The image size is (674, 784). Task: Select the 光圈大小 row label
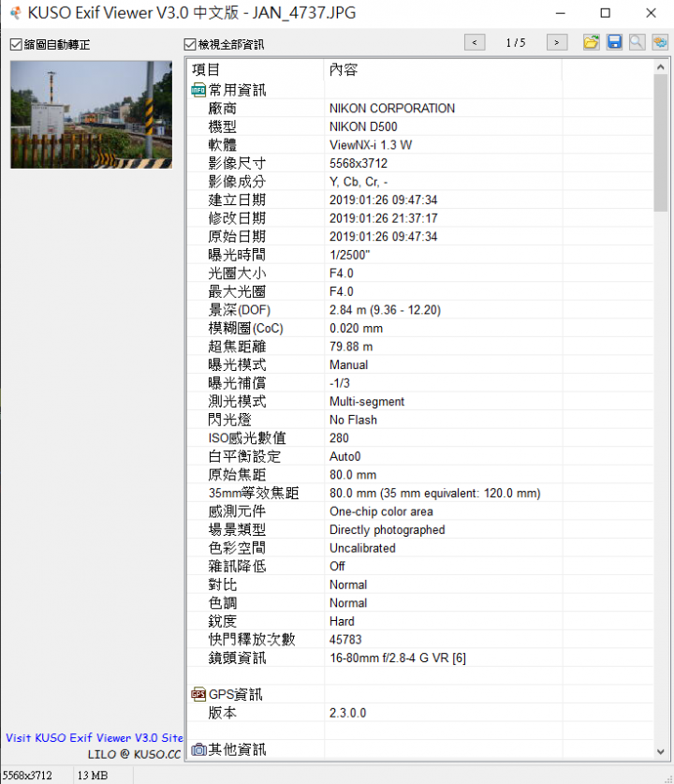237,273
